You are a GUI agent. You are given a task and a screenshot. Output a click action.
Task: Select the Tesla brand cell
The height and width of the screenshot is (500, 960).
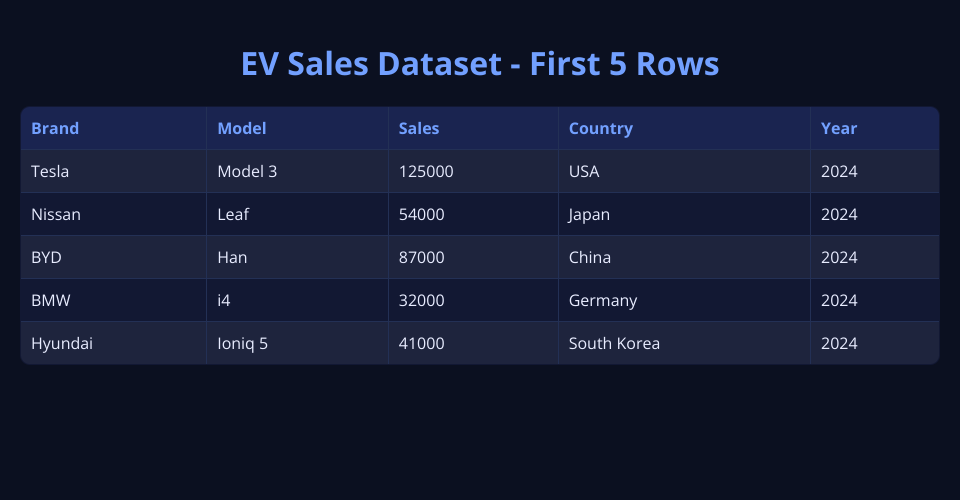(x=50, y=171)
